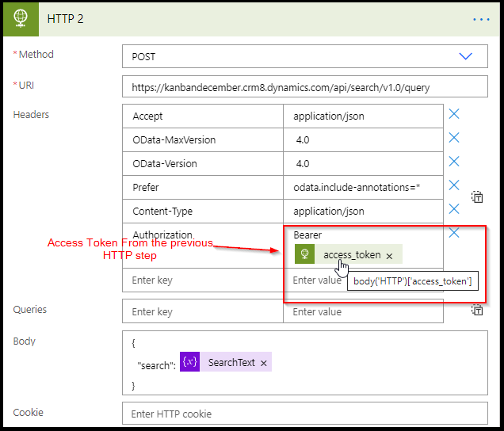The height and width of the screenshot is (431, 504).
Task: Select the SearchText variable token
Action: tap(231, 363)
